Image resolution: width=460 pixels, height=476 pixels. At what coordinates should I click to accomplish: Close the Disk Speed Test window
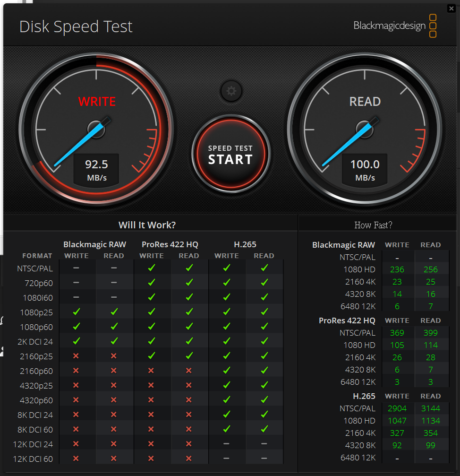click(x=451, y=8)
